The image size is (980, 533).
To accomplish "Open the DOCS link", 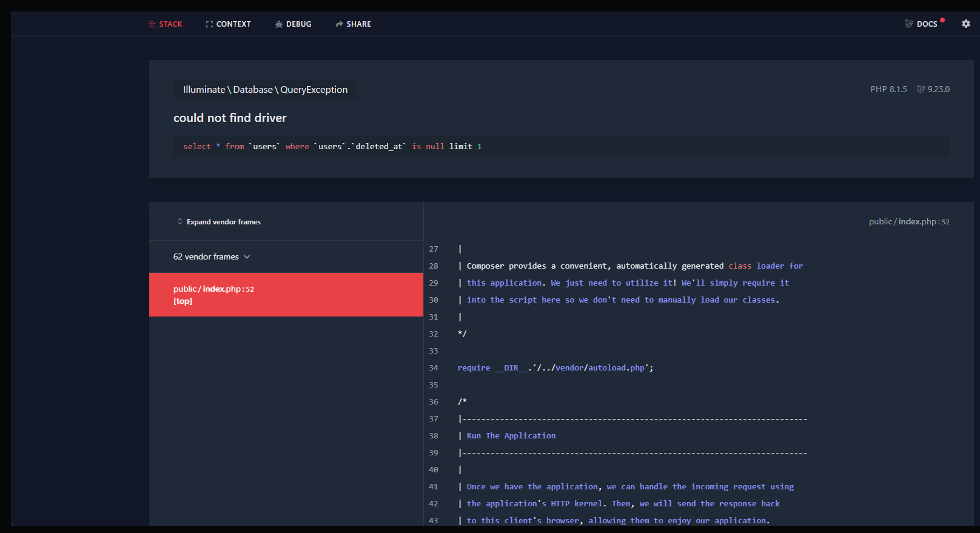I will tap(921, 24).
